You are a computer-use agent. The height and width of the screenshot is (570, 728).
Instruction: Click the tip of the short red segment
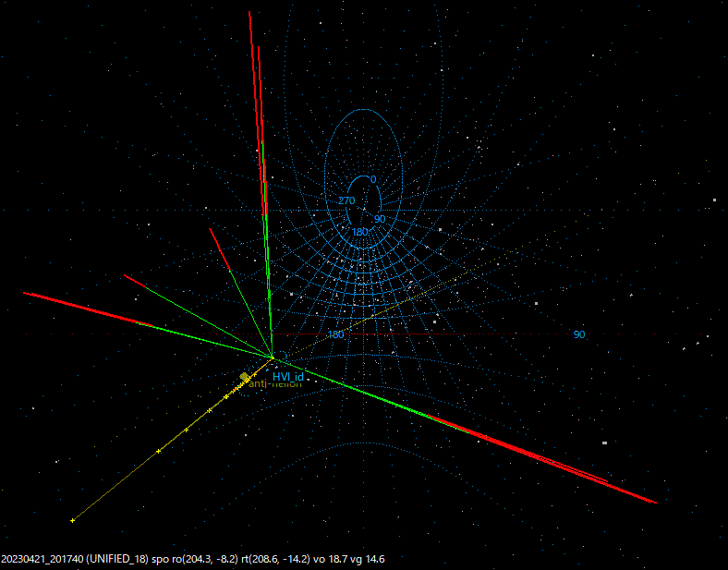pos(126,275)
